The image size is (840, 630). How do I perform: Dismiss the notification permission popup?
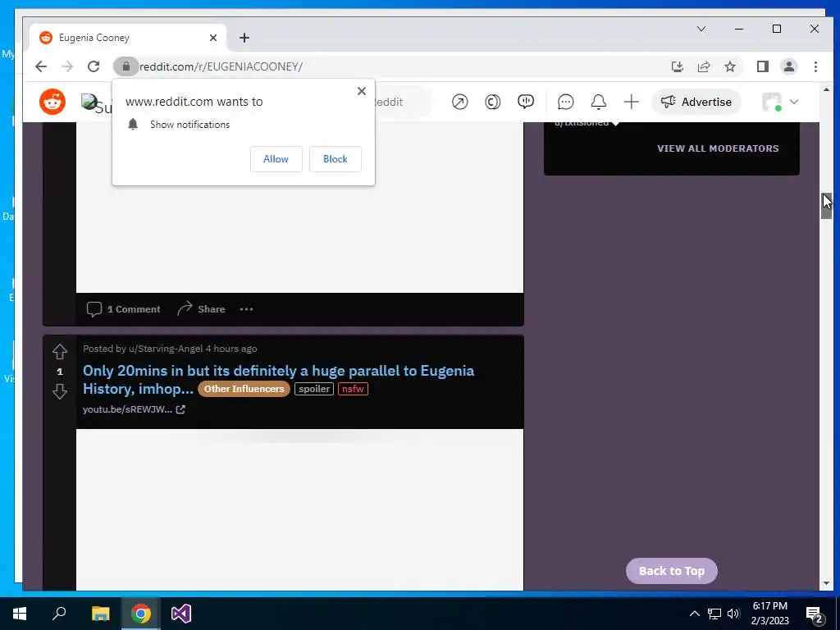pyautogui.click(x=362, y=91)
